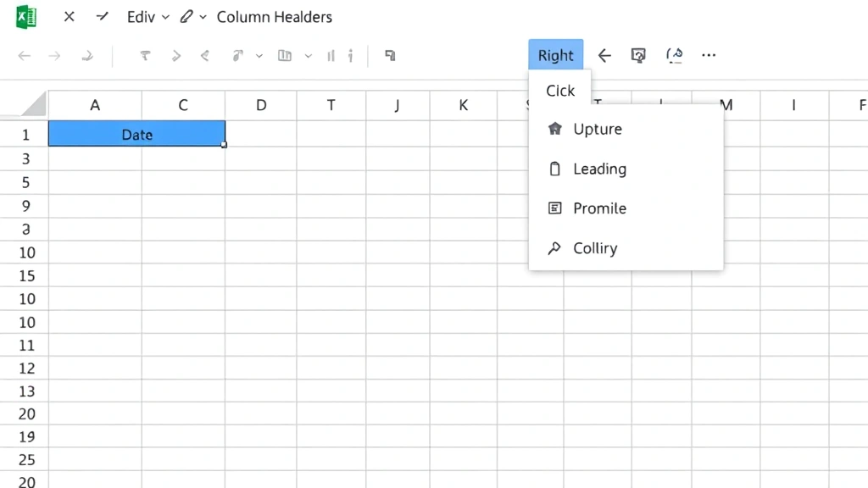Click the highlighted Right button
Screen dimensions: 868x488
coord(556,56)
